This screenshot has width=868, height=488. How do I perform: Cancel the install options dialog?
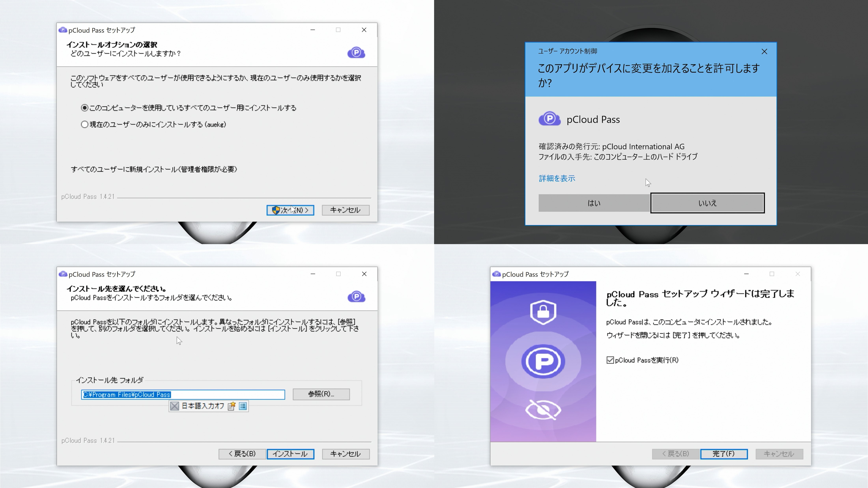point(345,210)
